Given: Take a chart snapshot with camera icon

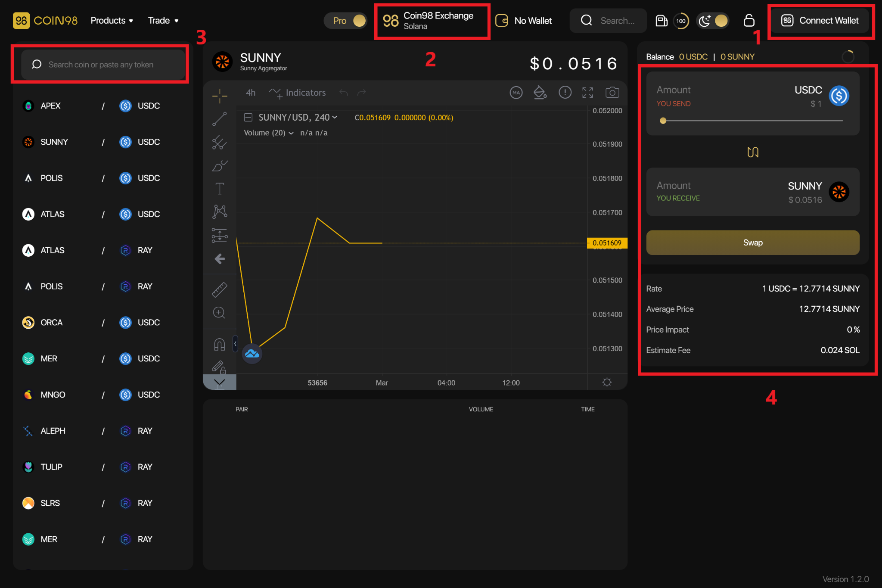Looking at the screenshot, I should click(612, 93).
